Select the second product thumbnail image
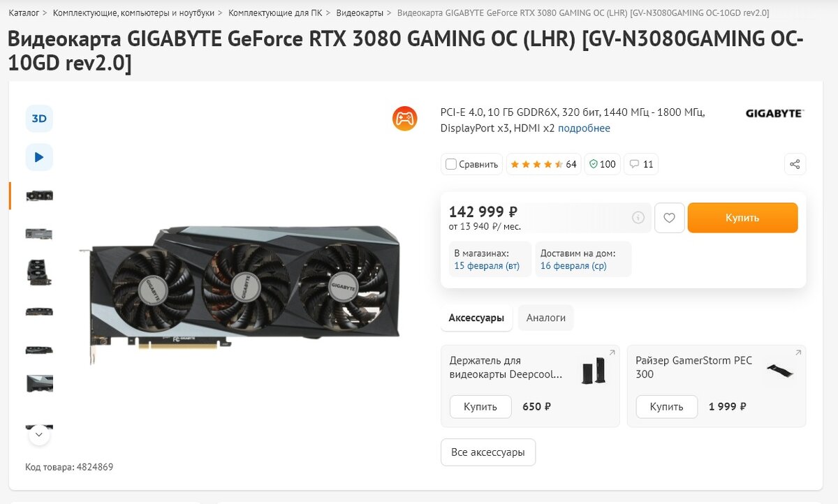This screenshot has width=838, height=504. pyautogui.click(x=39, y=234)
